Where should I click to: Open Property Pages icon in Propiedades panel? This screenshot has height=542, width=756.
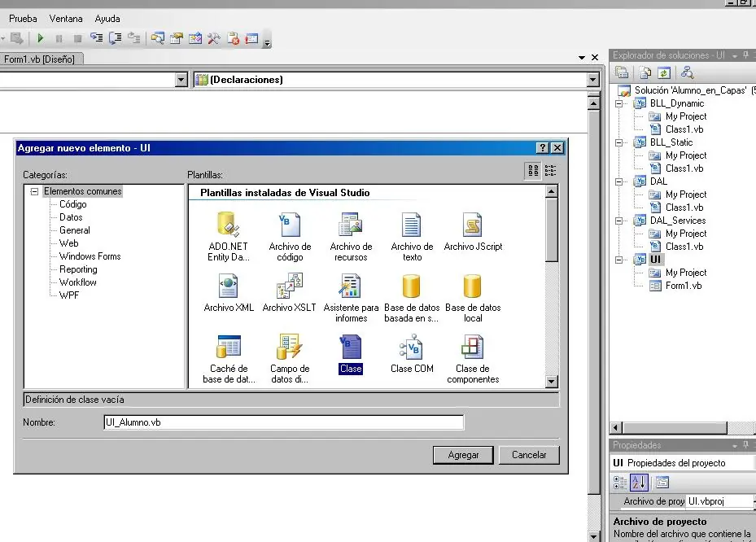tap(662, 483)
